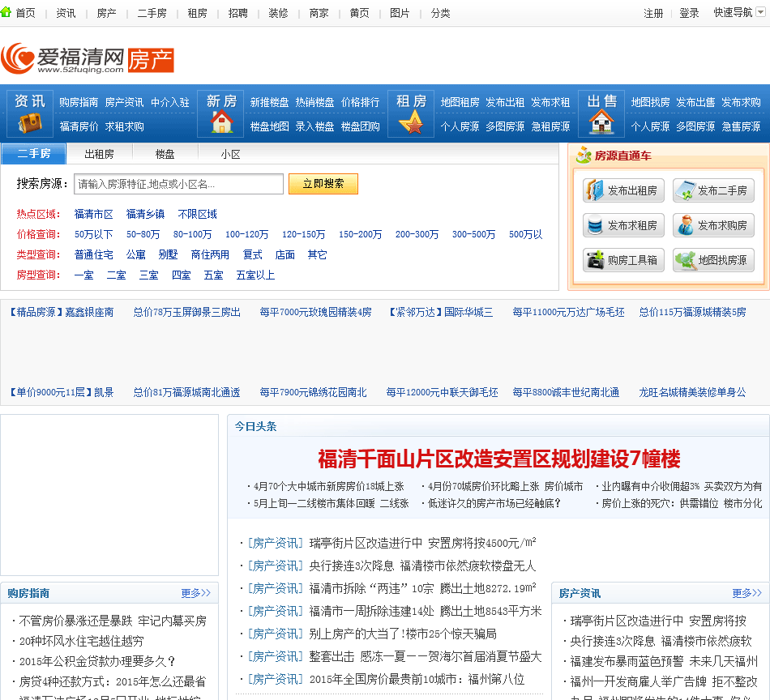Filter by 福清市区 hot area
This screenshot has height=700, width=770.
click(x=94, y=214)
